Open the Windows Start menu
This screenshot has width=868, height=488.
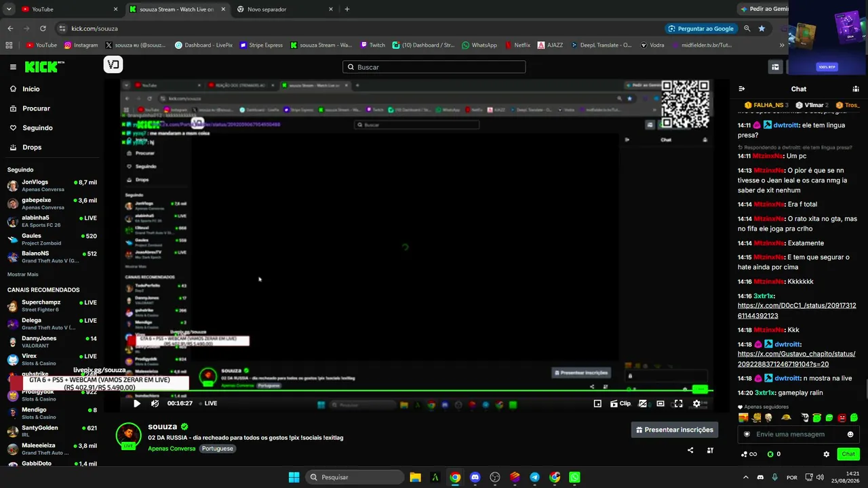tap(294, 477)
